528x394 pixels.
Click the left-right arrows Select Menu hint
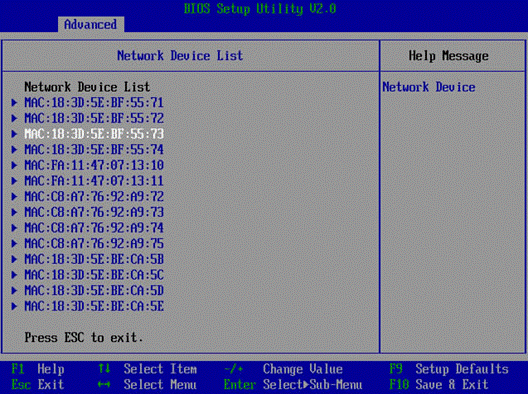point(147,384)
